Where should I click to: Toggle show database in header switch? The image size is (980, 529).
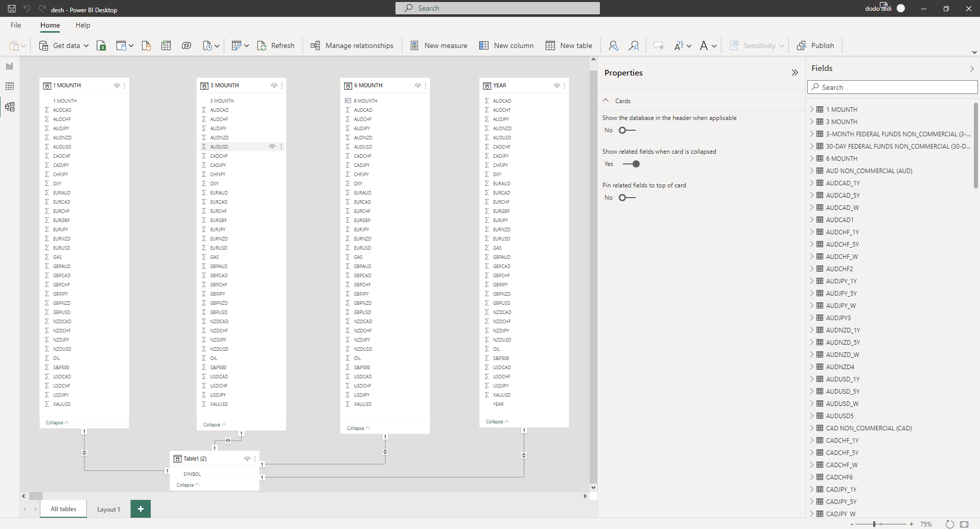(627, 130)
